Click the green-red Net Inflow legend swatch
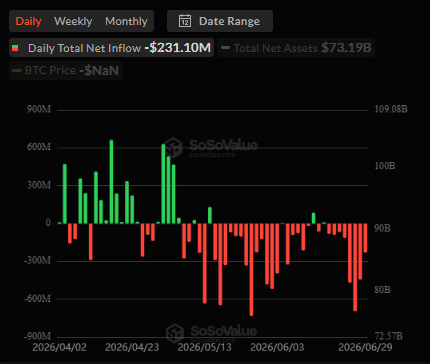 point(15,48)
